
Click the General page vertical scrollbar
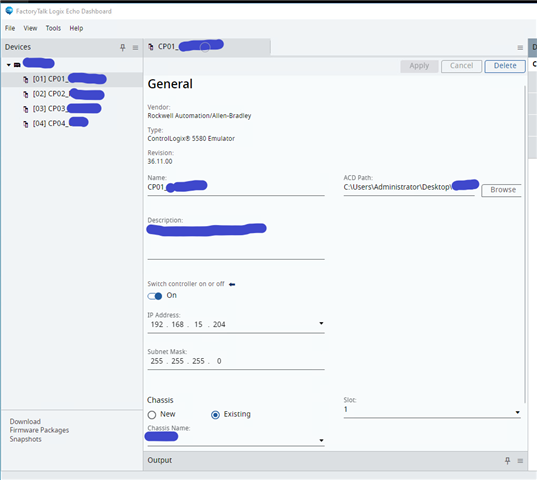pyautogui.click(x=525, y=245)
